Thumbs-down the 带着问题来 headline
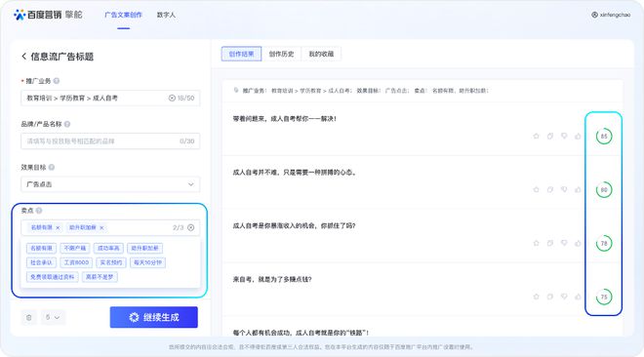644x357 pixels. (564, 136)
